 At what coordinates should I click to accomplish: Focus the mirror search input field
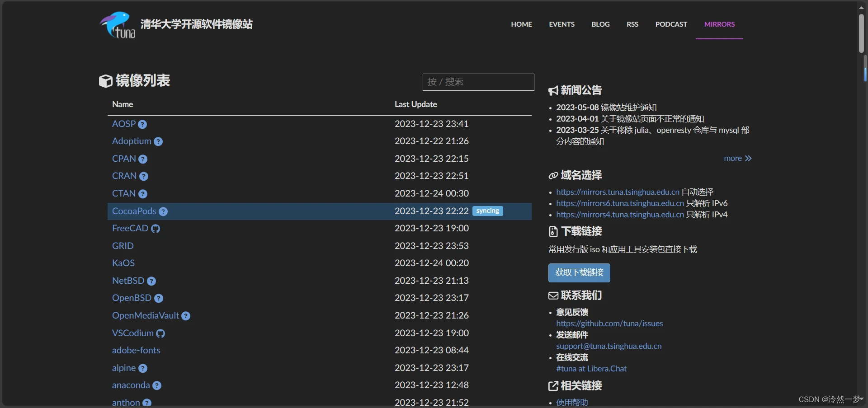point(478,82)
